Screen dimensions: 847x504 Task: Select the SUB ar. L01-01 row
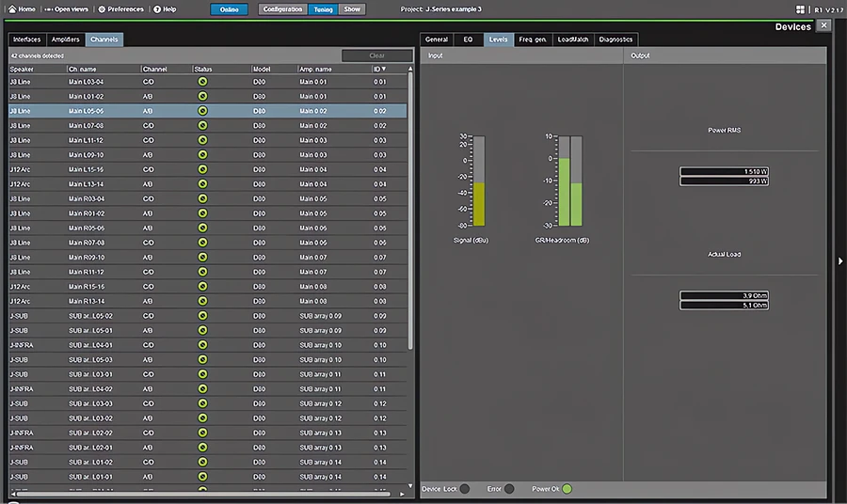208,477
